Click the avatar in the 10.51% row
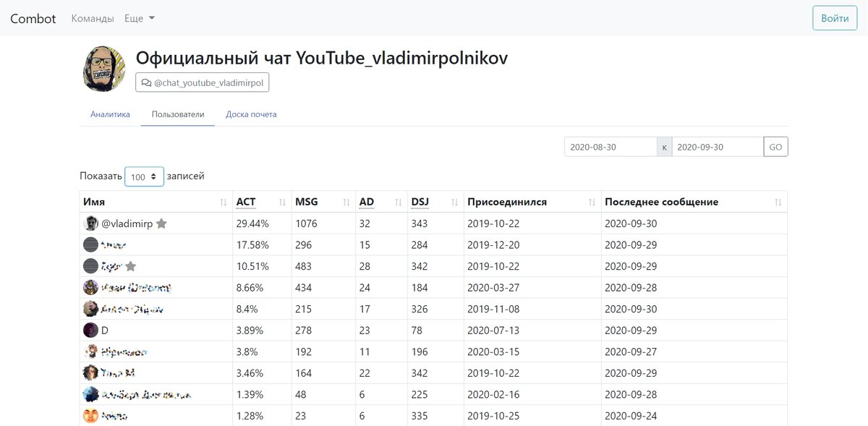This screenshot has height=426, width=868. 90,266
